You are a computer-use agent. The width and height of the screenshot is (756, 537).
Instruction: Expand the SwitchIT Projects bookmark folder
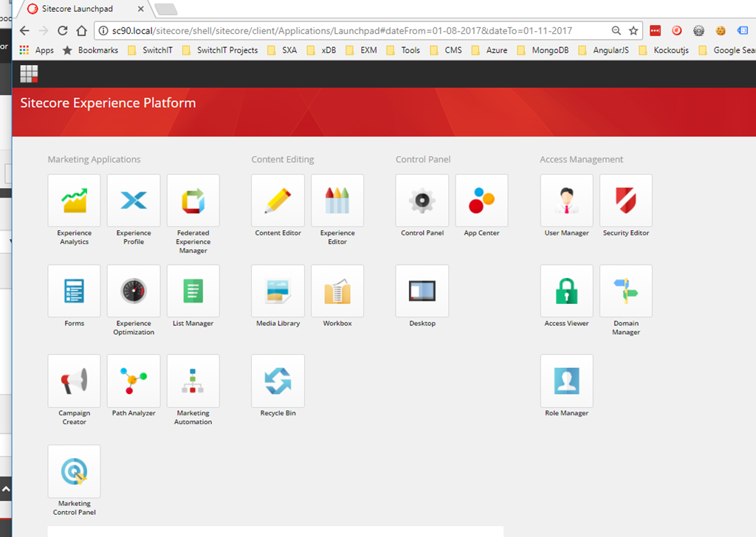(x=219, y=50)
